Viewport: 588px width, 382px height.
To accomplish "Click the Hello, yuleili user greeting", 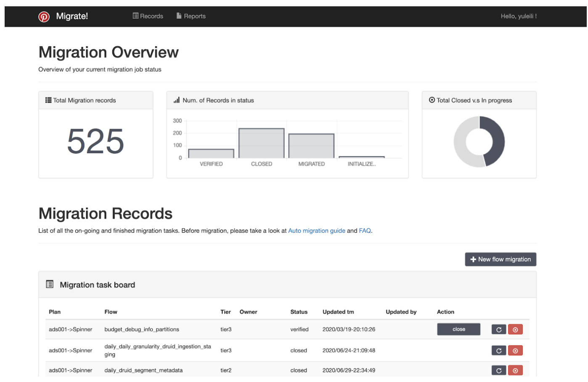I will pyautogui.click(x=519, y=16).
